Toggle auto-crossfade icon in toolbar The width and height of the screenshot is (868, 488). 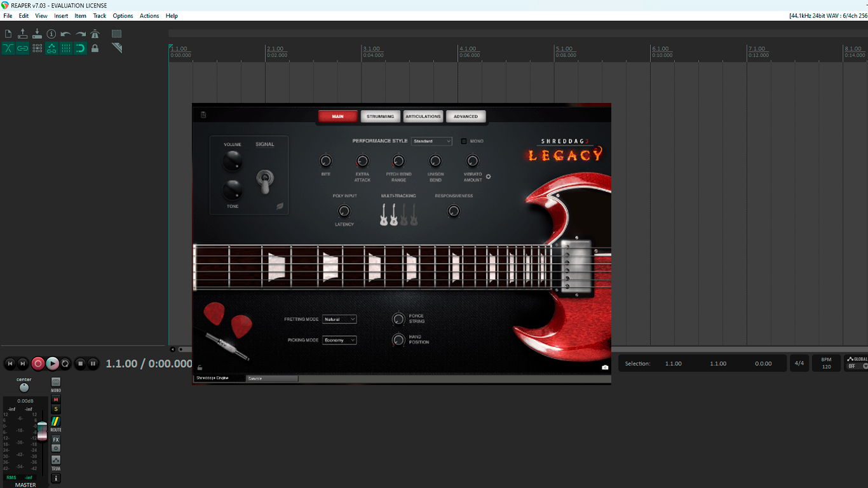tap(8, 48)
